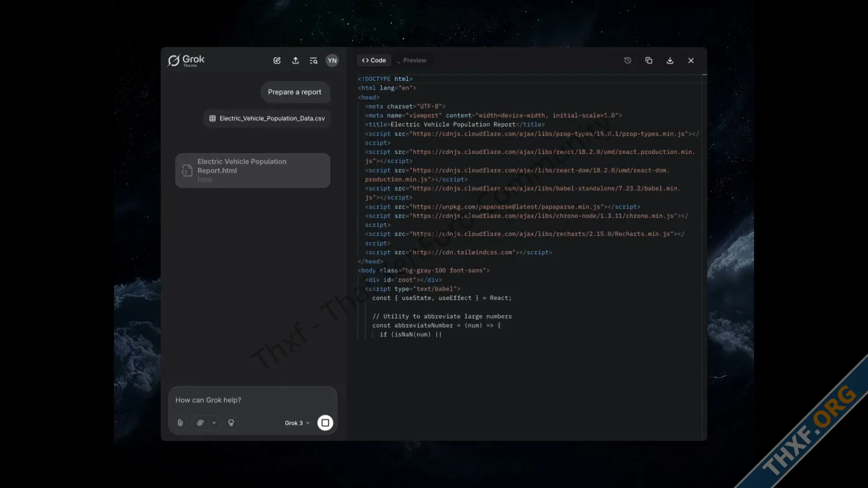
Task: Click the '<div id="root"></div>' line
Action: pos(403,280)
